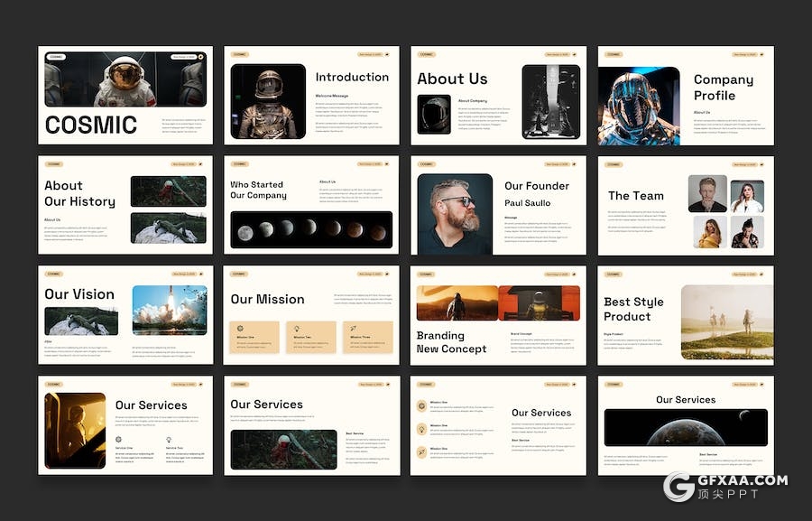
Task: Select the About Us slide thumbnail
Action: pyautogui.click(x=498, y=95)
